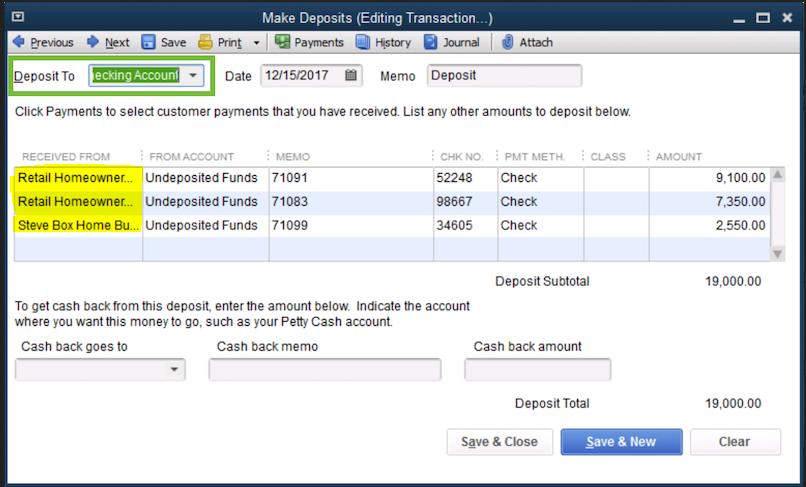Click Undeposited Funds in the 71083 row
Screen dimensions: 806x487
pos(206,202)
